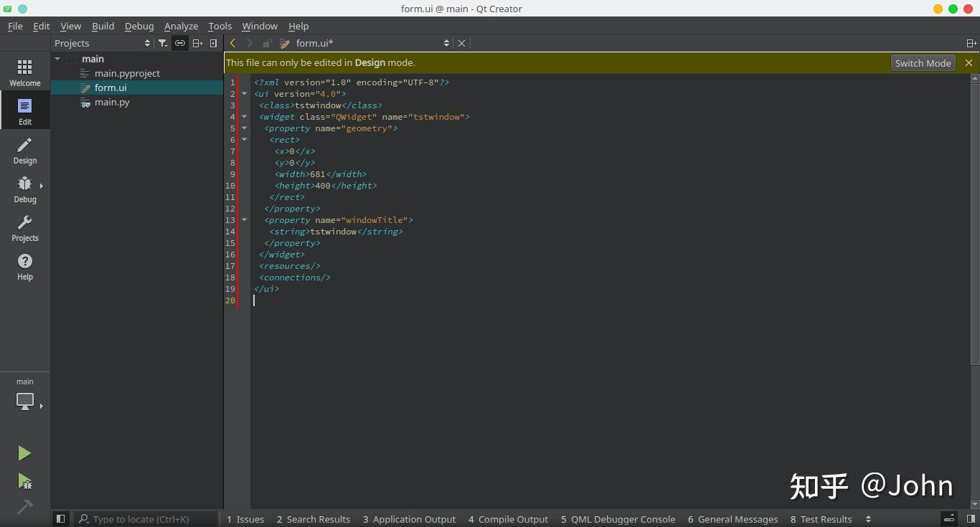Click the Build hammer icon
The width and height of the screenshot is (980, 527).
(x=24, y=507)
